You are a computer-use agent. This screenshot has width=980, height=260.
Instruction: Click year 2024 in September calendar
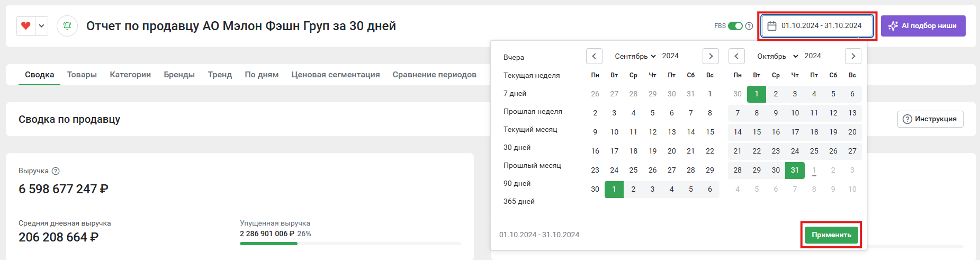tap(670, 56)
